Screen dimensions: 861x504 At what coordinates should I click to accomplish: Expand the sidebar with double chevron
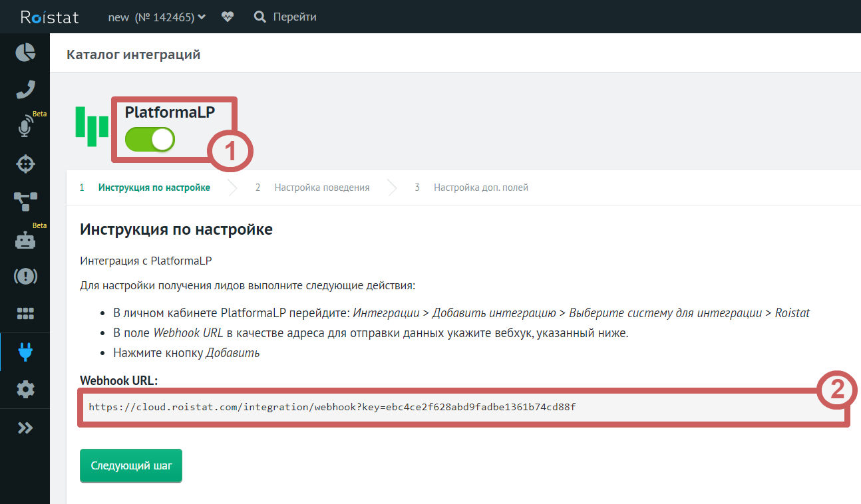[25, 428]
